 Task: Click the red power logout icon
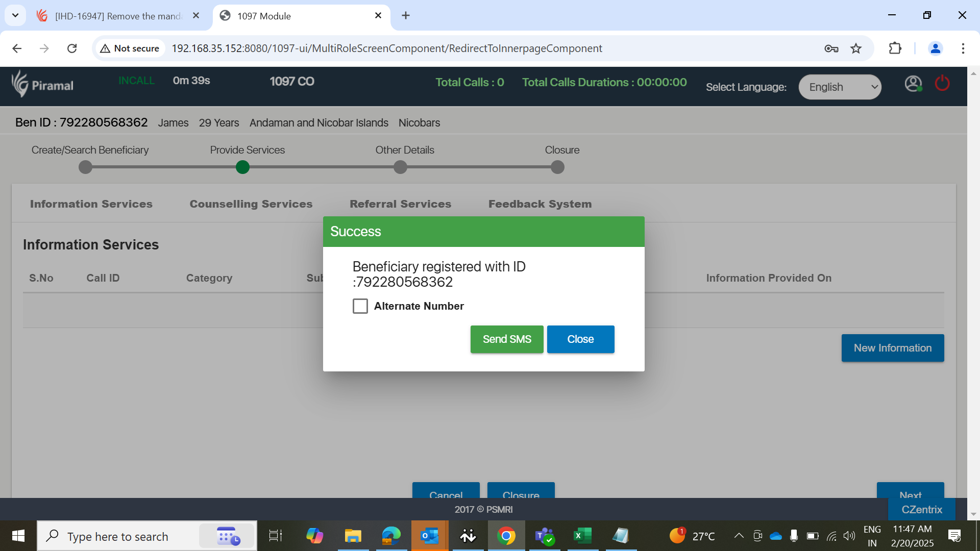click(942, 83)
